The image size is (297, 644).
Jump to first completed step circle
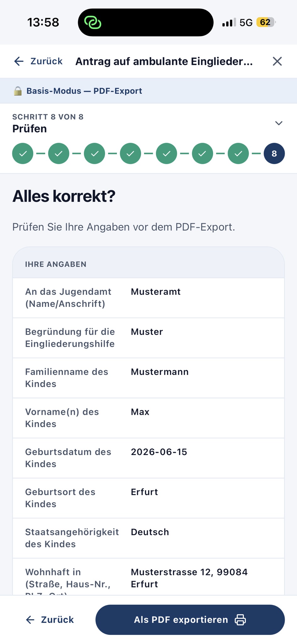click(23, 153)
